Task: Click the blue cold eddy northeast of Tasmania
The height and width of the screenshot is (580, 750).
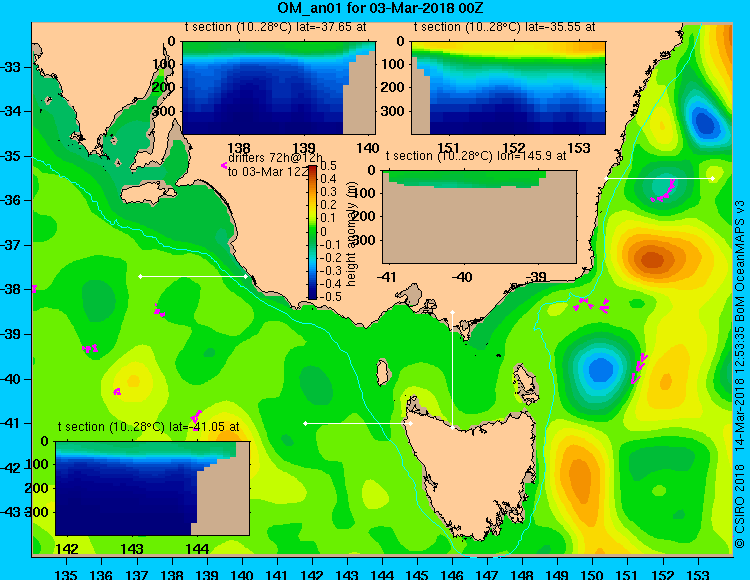Action: (x=601, y=369)
